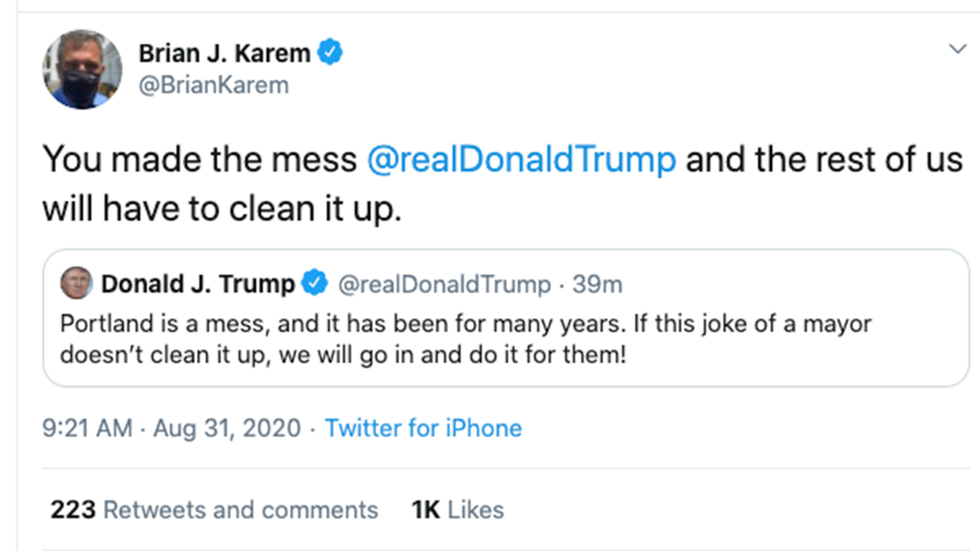Show the 1K Likes list

pyautogui.click(x=457, y=510)
